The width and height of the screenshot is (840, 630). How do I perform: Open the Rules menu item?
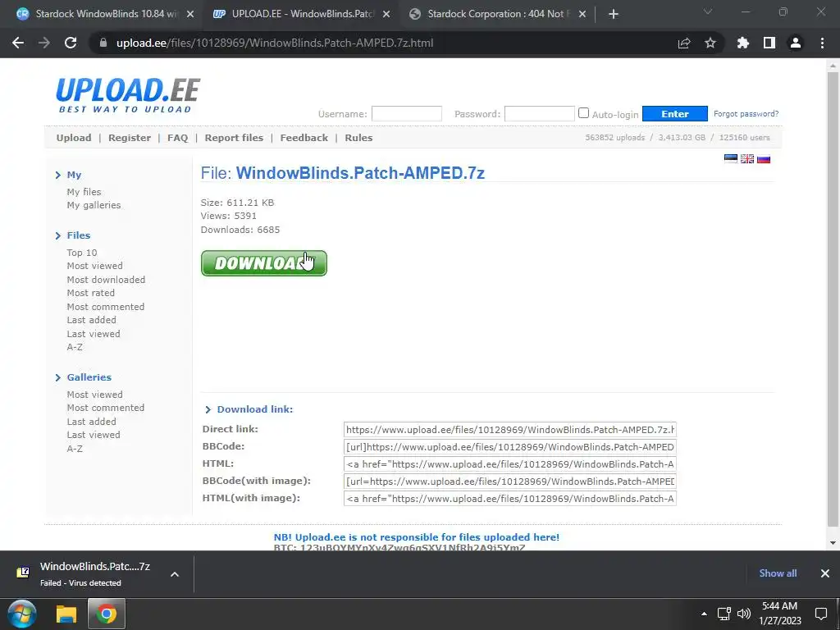click(x=358, y=138)
